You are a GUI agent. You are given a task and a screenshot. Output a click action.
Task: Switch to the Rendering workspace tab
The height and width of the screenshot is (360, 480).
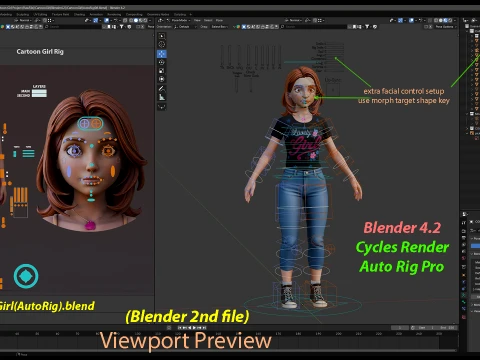[x=114, y=14]
